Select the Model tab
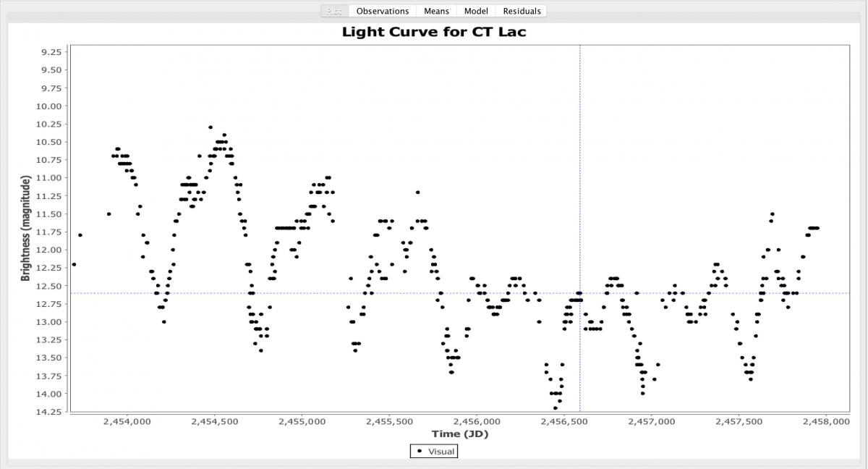 click(476, 11)
